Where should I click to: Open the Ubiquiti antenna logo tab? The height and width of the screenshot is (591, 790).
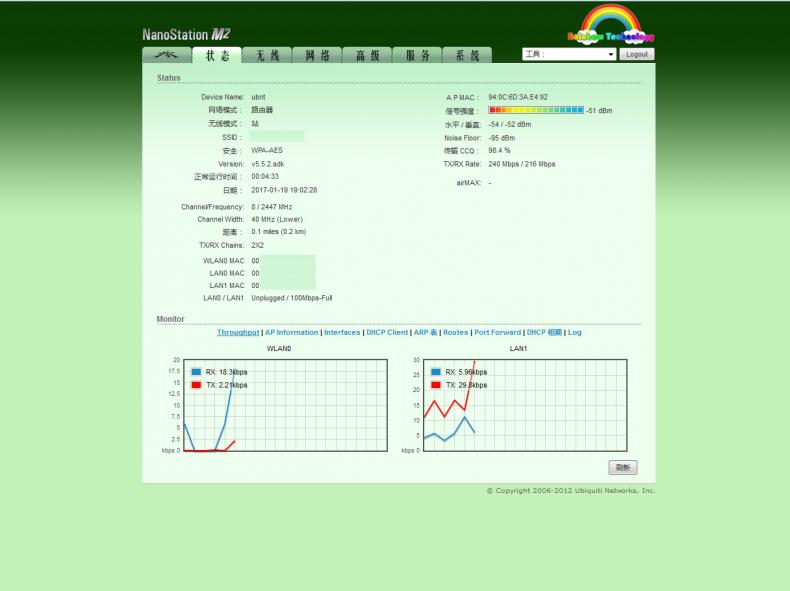click(x=166, y=55)
